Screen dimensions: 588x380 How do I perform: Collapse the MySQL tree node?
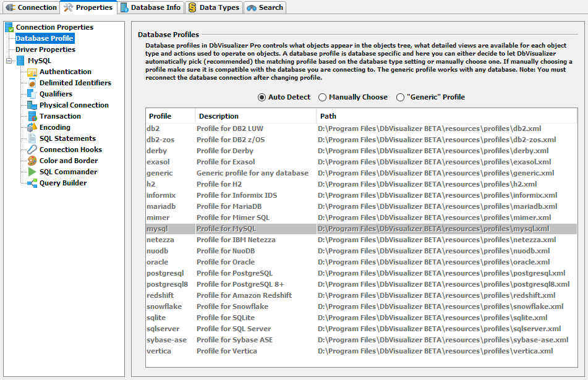(x=9, y=61)
